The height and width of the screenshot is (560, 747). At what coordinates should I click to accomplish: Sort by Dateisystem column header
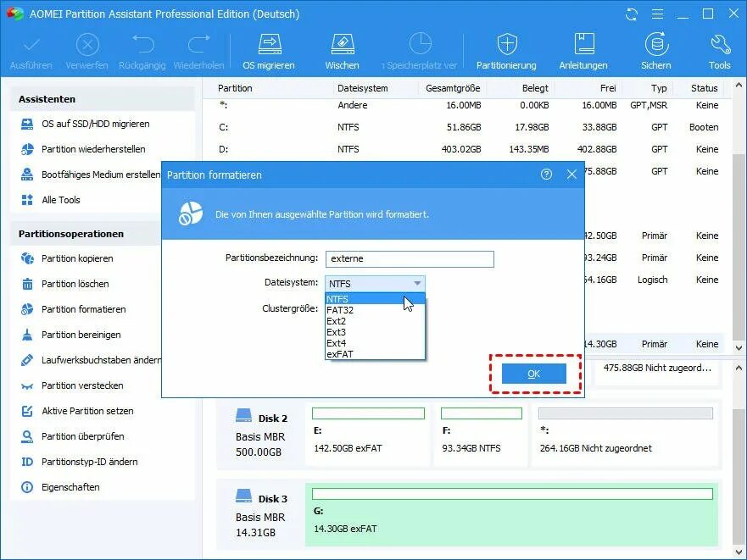[363, 88]
